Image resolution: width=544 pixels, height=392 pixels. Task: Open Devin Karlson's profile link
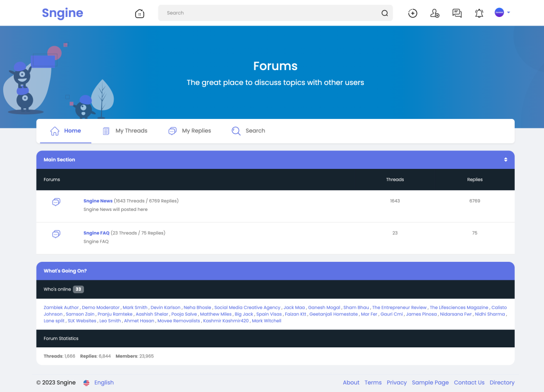click(x=166, y=308)
